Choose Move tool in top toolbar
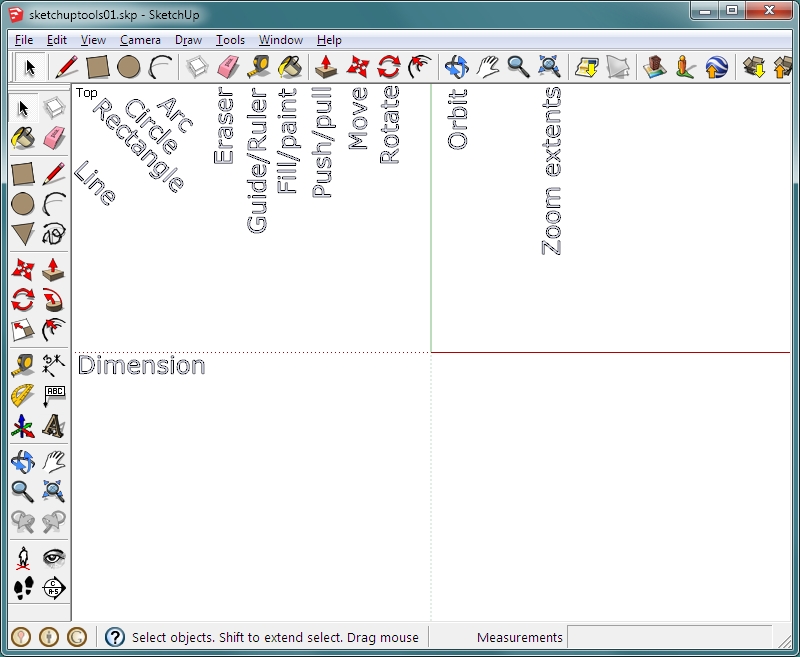Viewport: 800px width, 657px height. [358, 67]
